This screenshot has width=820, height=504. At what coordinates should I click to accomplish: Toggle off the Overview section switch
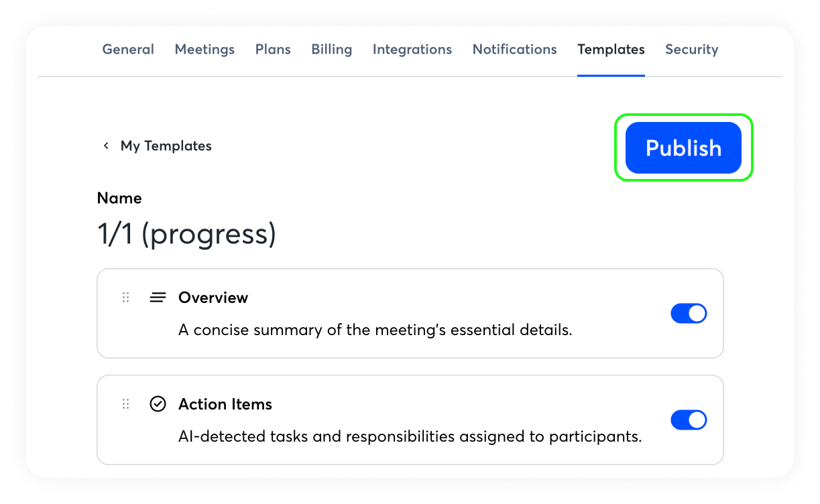point(689,314)
